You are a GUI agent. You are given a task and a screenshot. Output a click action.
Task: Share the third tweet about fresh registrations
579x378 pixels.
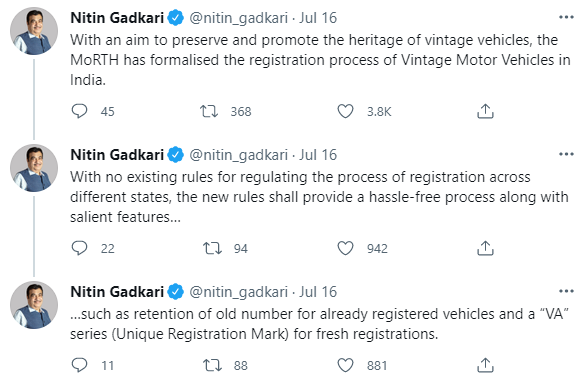click(485, 365)
